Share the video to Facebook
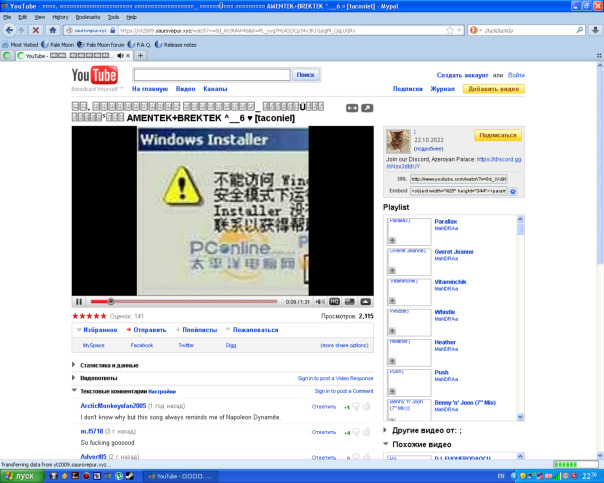604x483 pixels. 142,345
